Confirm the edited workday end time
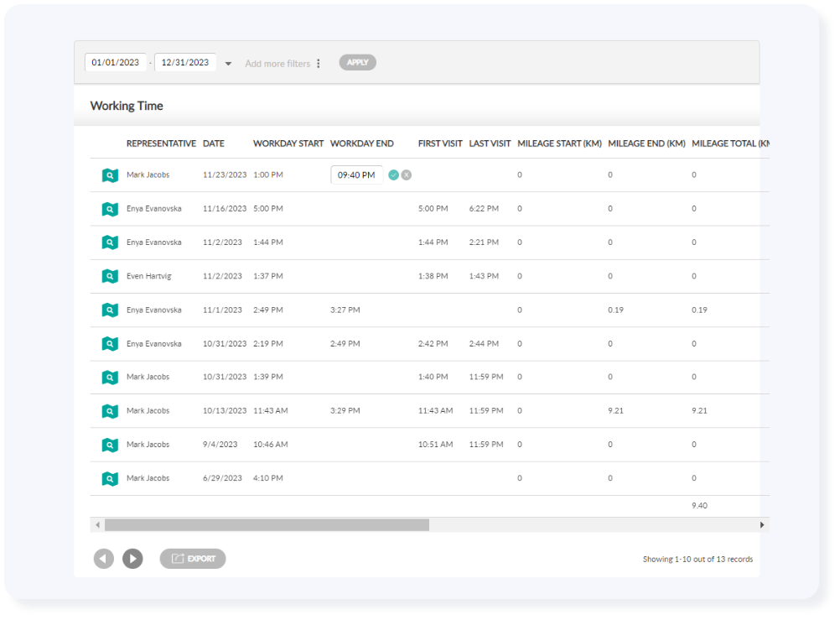 [394, 175]
